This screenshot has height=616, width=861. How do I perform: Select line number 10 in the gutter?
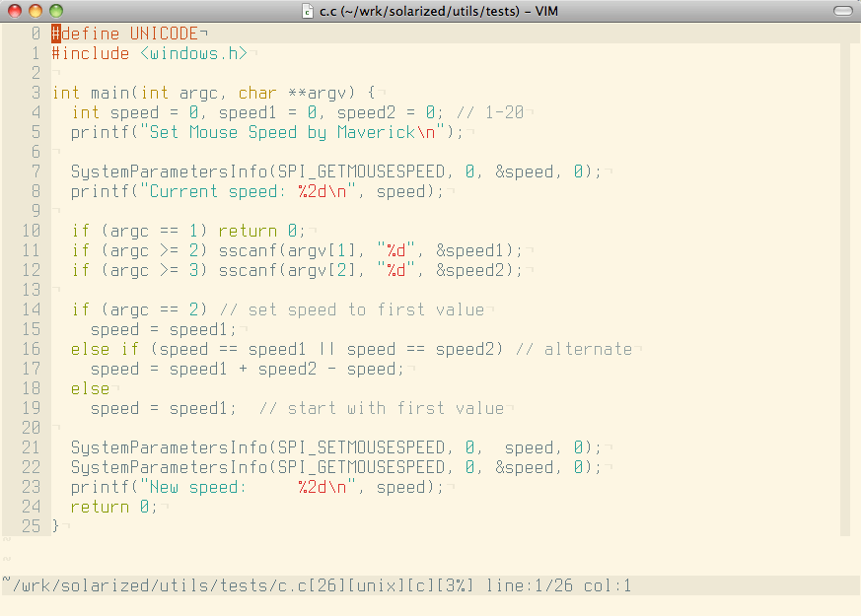[x=31, y=231]
